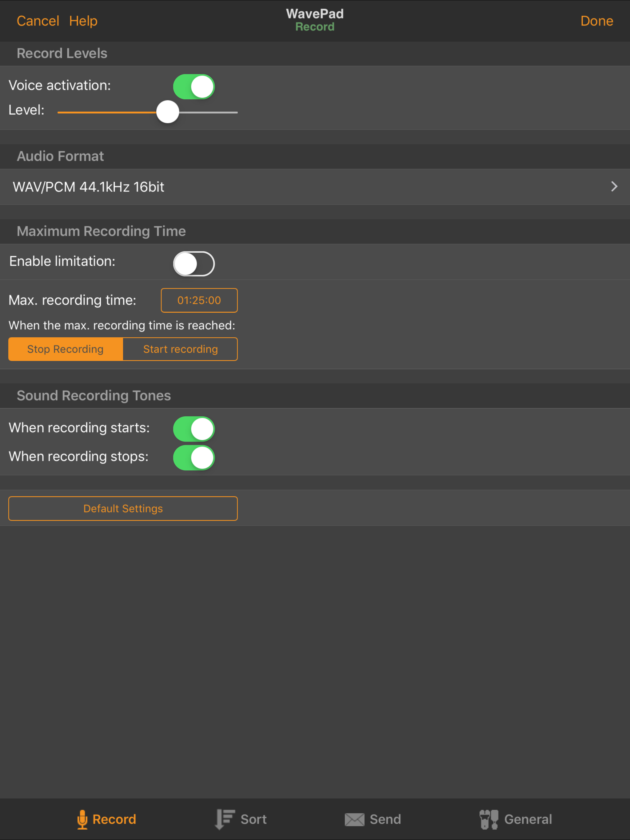Click the gray right end of Level slider
Image resolution: width=630 pixels, height=840 pixels.
[208, 113]
